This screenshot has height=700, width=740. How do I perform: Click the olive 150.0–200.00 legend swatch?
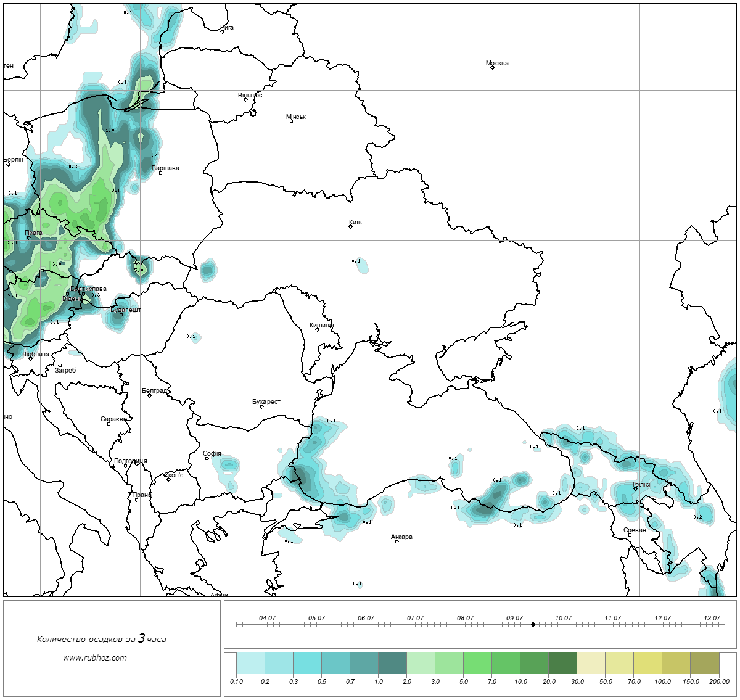pyautogui.click(x=704, y=664)
